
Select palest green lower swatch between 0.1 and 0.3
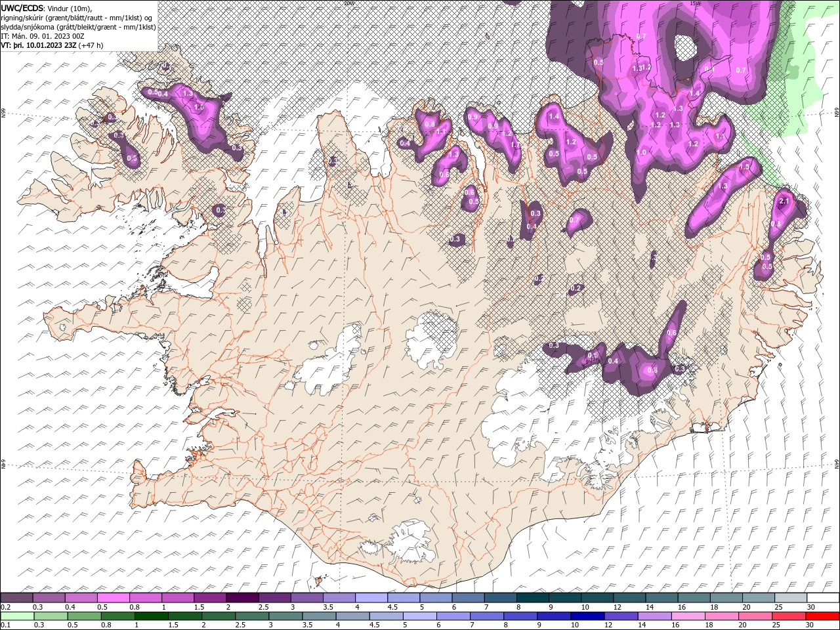pyautogui.click(x=17, y=616)
